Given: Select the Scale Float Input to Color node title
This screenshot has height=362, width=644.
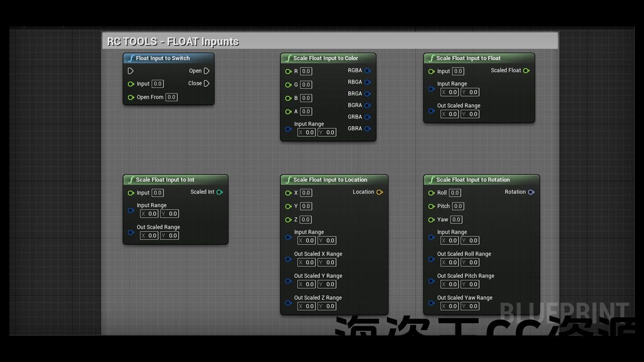Looking at the screenshot, I should click(x=326, y=58).
